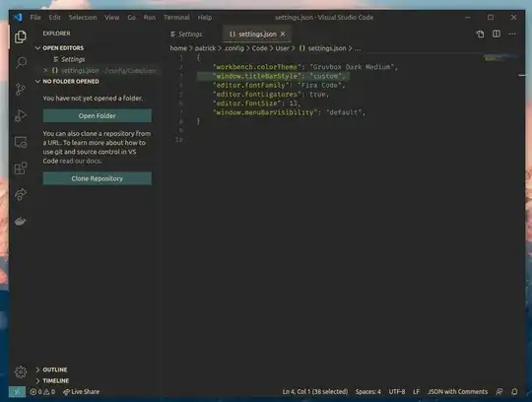Open the File menu
532x402 pixels.
coord(35,18)
